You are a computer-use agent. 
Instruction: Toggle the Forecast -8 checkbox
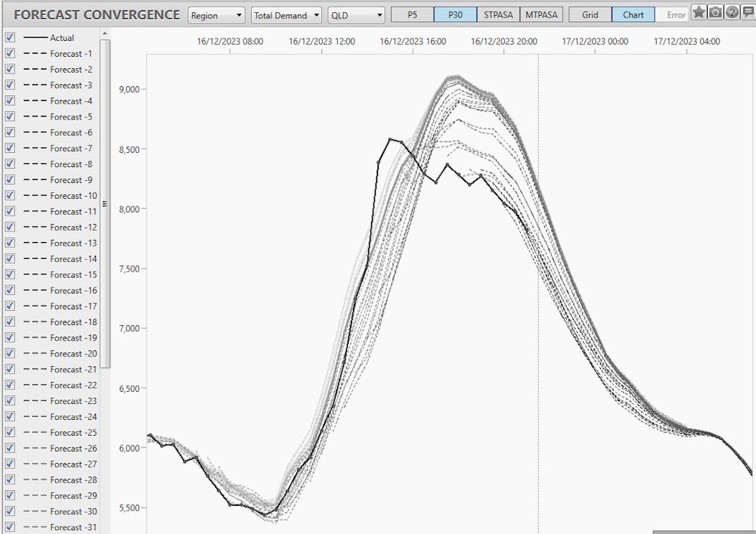11,163
